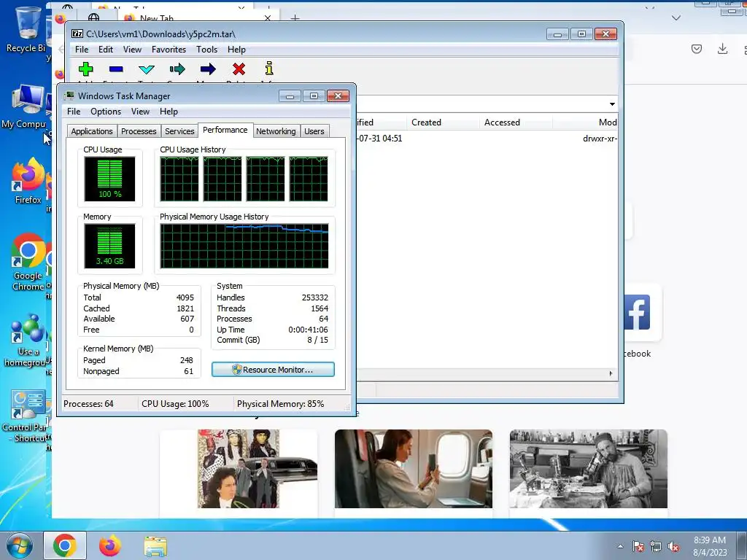Click the airplane passenger story thumbnail
Screen dimensions: 747x560
click(414, 469)
